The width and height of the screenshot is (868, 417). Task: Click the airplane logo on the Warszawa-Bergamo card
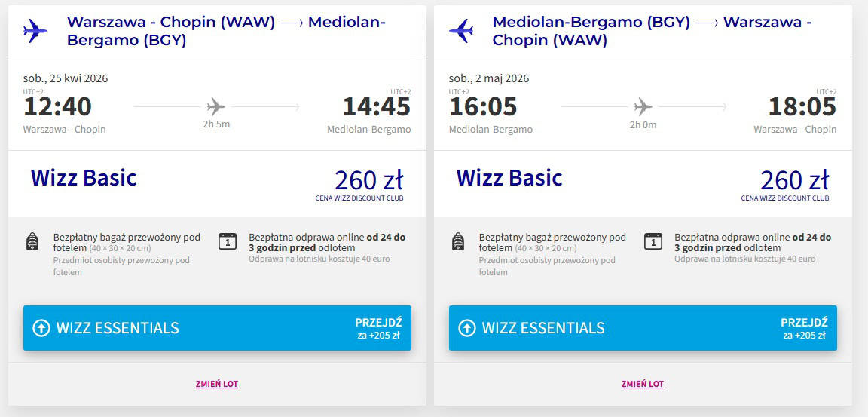tap(35, 31)
